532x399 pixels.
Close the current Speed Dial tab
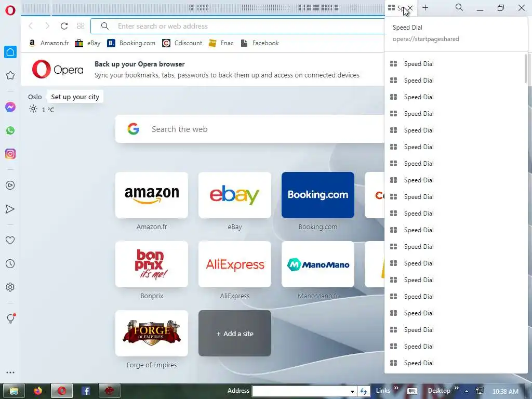(410, 8)
